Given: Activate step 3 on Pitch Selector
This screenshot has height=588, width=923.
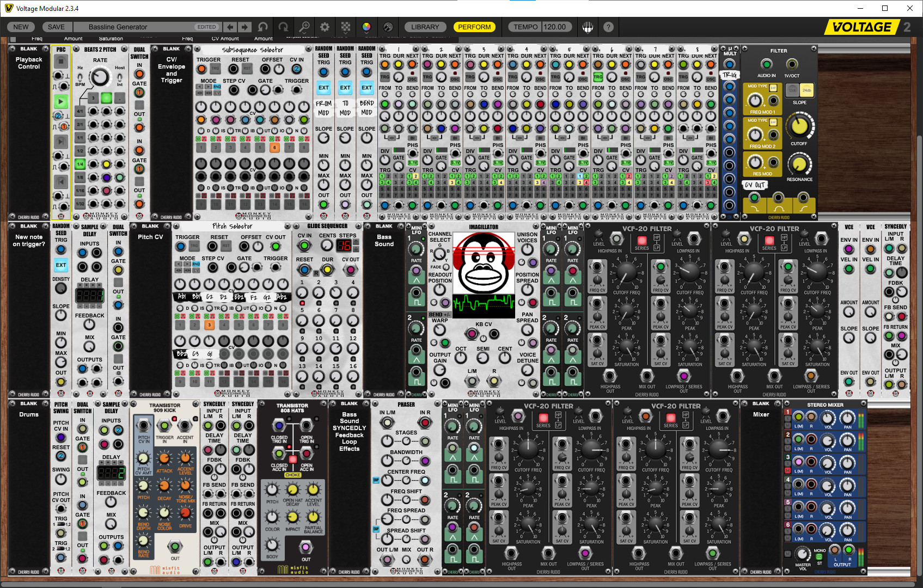Looking at the screenshot, I should click(x=209, y=325).
